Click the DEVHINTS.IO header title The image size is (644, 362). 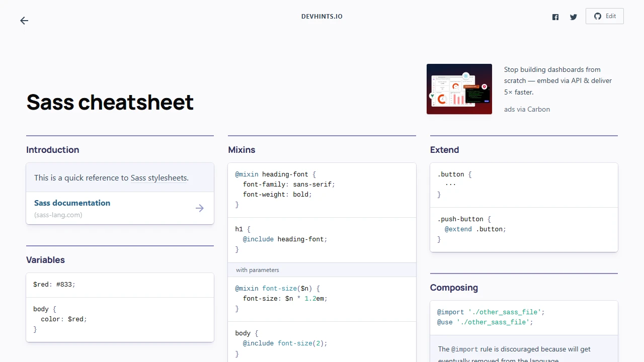pyautogui.click(x=321, y=16)
